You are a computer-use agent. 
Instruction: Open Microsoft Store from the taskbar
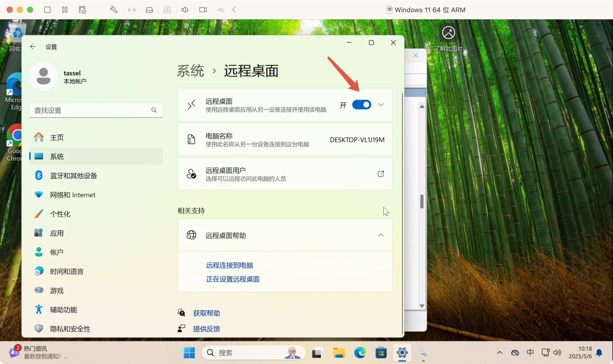381,353
